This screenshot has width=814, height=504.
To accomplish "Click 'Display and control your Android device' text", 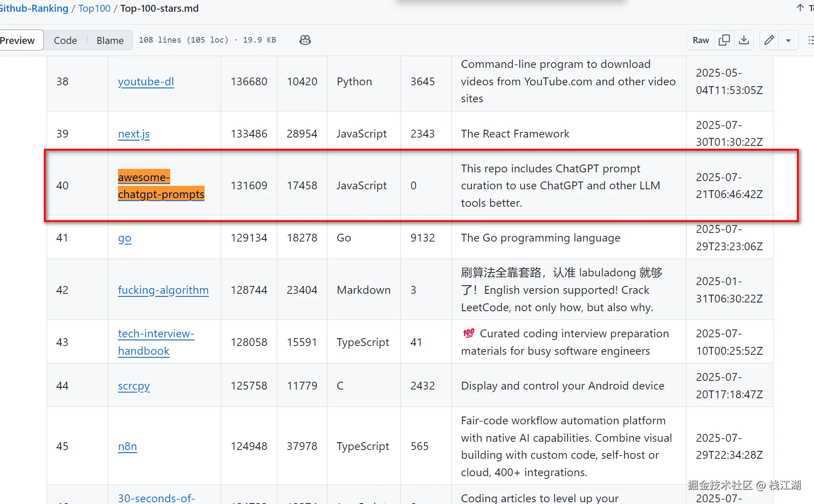I will pos(562,386).
